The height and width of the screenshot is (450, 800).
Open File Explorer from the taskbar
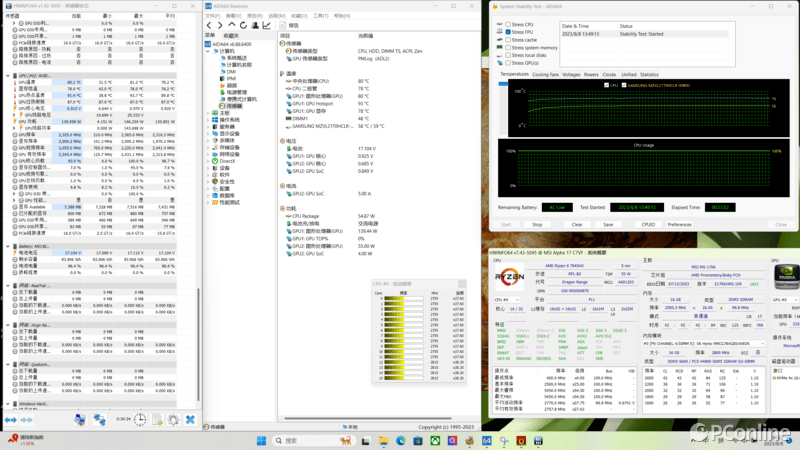pos(383,440)
